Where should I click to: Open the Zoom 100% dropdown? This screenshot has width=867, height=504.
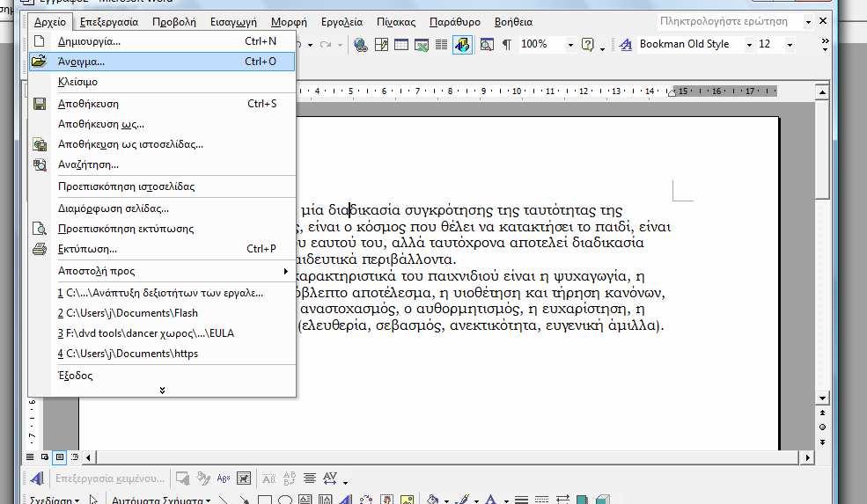pos(570,45)
